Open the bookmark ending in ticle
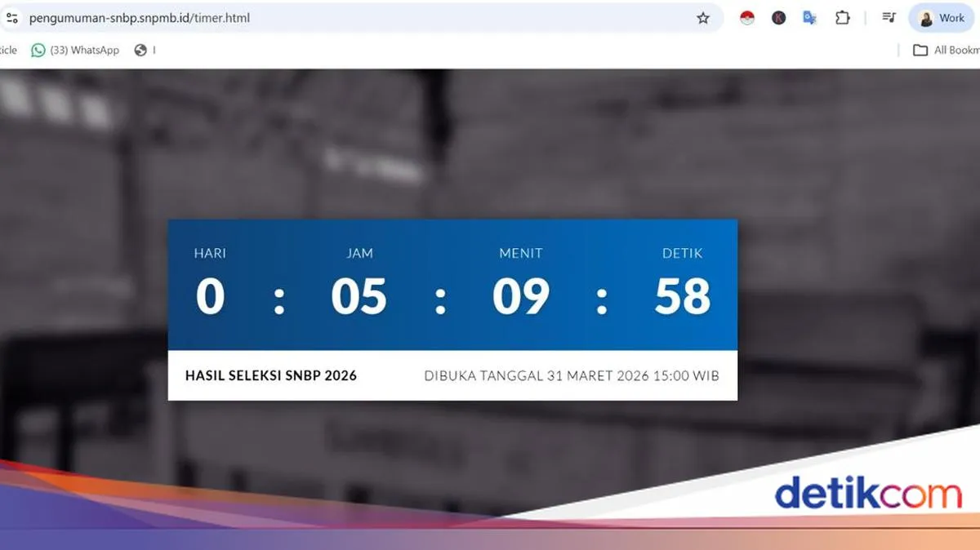The width and height of the screenshot is (980, 550). point(7,50)
